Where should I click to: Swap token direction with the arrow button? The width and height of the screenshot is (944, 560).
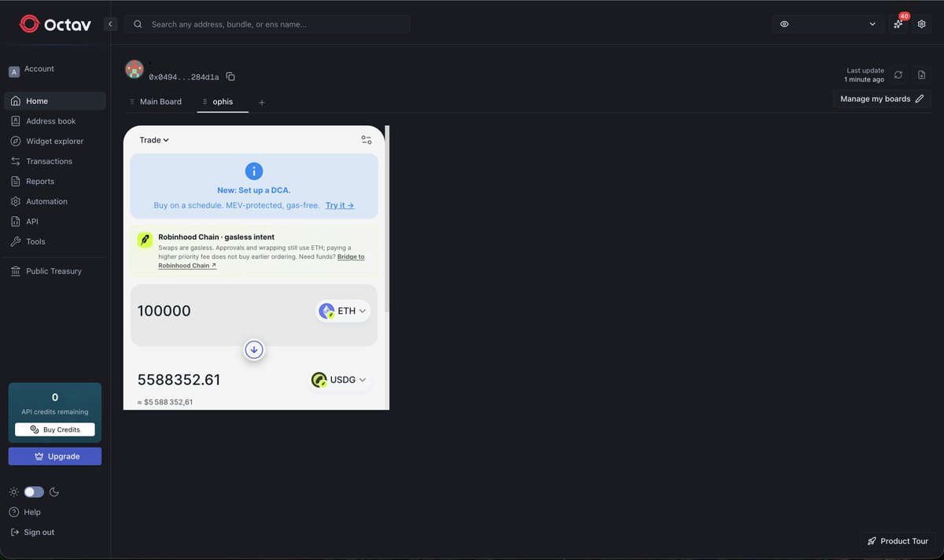[x=253, y=350]
